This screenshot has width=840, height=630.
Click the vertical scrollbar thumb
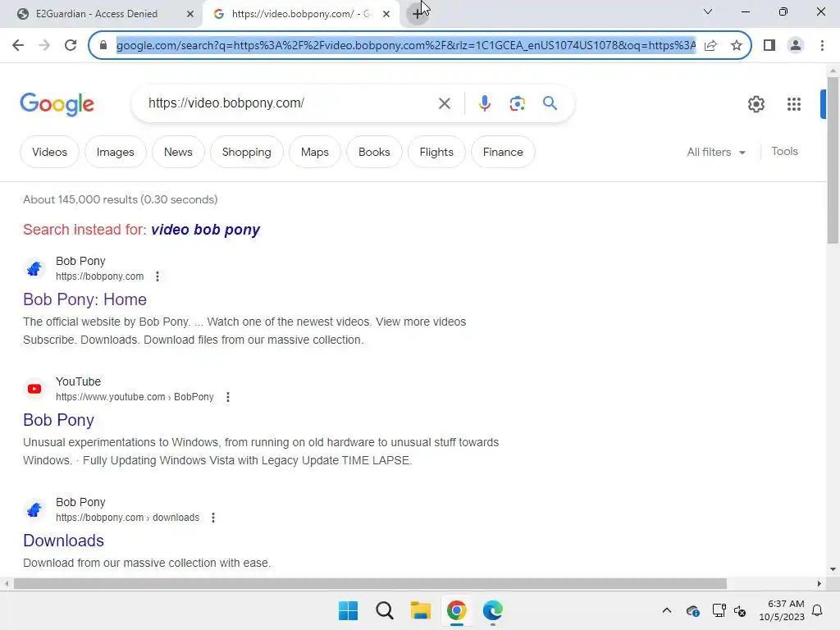click(833, 161)
